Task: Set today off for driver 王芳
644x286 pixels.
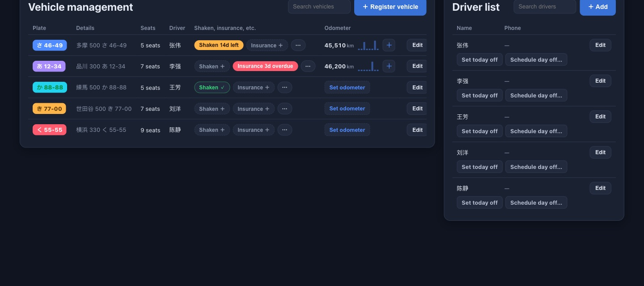Action: click(479, 131)
